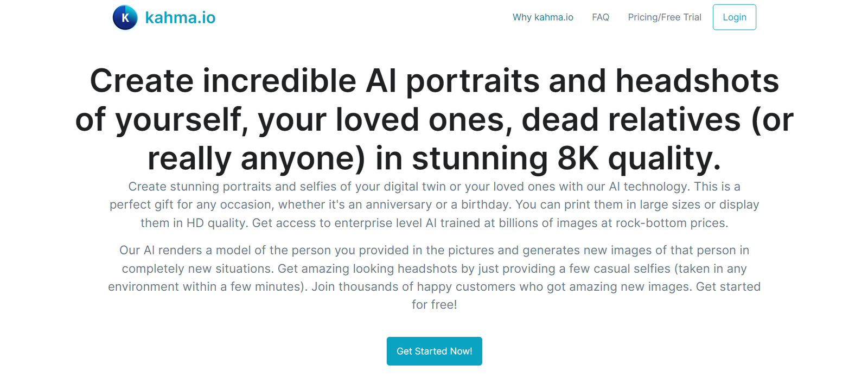Click the headline line "Create incredible AI portraits and headshots"
This screenshot has width=868, height=390.
coord(434,81)
